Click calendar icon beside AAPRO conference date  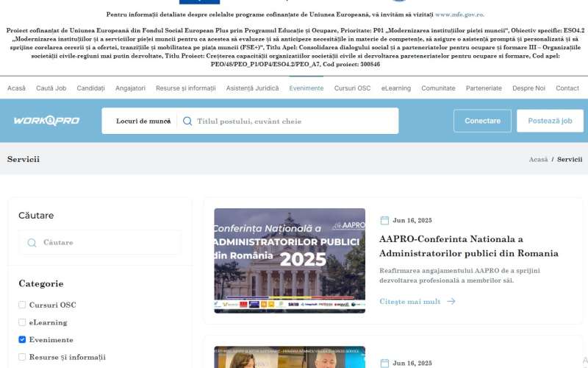point(384,220)
